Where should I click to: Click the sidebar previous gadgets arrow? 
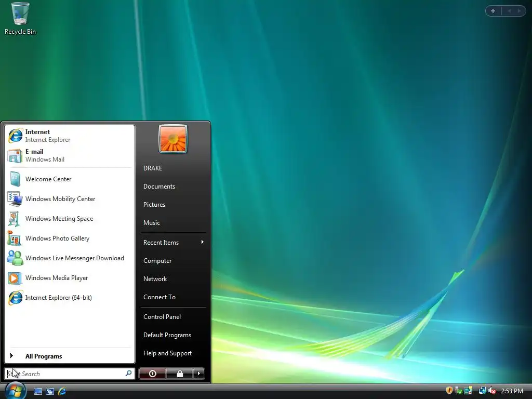(x=509, y=11)
